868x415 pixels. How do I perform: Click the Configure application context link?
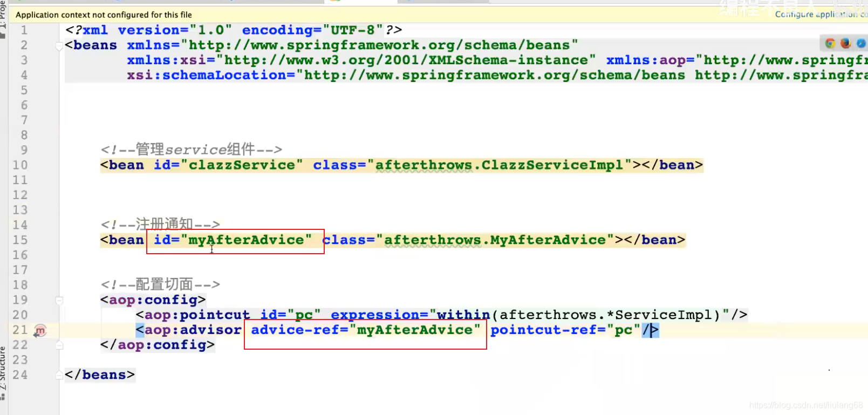click(821, 15)
